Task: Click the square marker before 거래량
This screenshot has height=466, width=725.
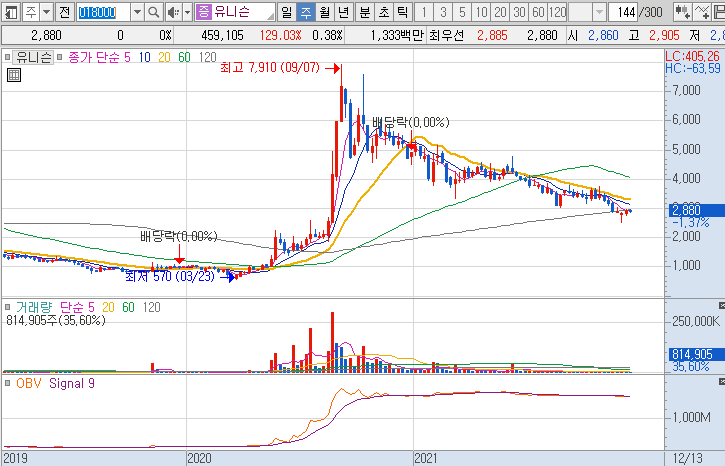Action: (7, 307)
